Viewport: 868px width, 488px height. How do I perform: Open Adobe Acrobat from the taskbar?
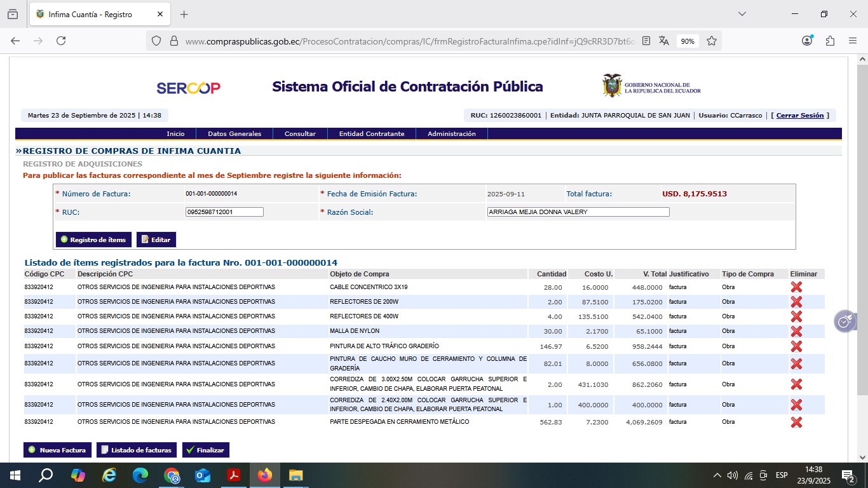pos(234,475)
